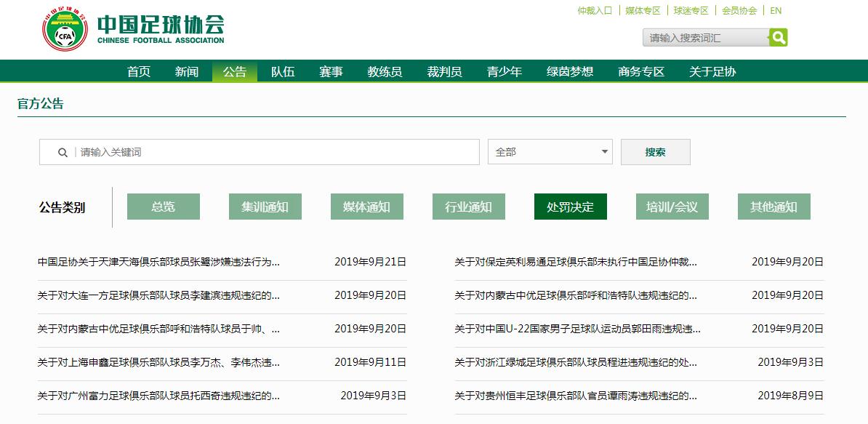Open the 会员协会 link

pos(739,11)
